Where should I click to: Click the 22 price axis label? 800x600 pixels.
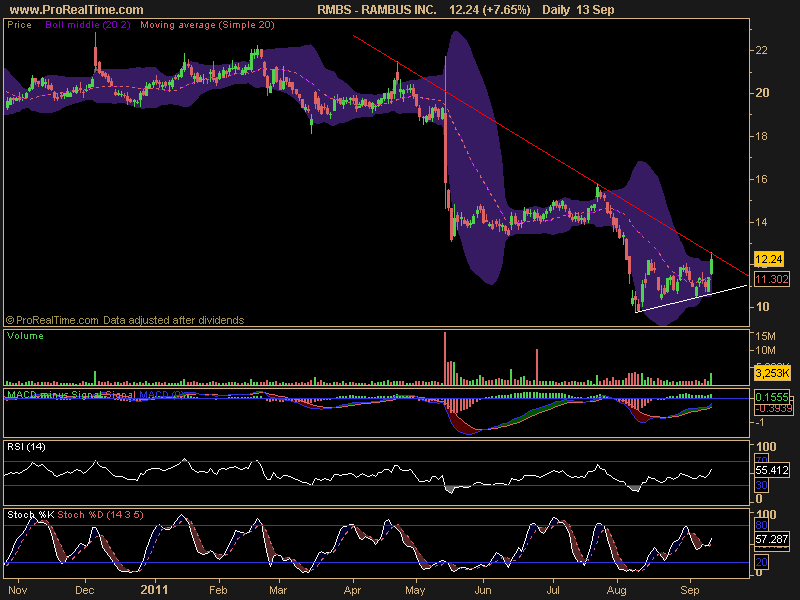coord(762,50)
